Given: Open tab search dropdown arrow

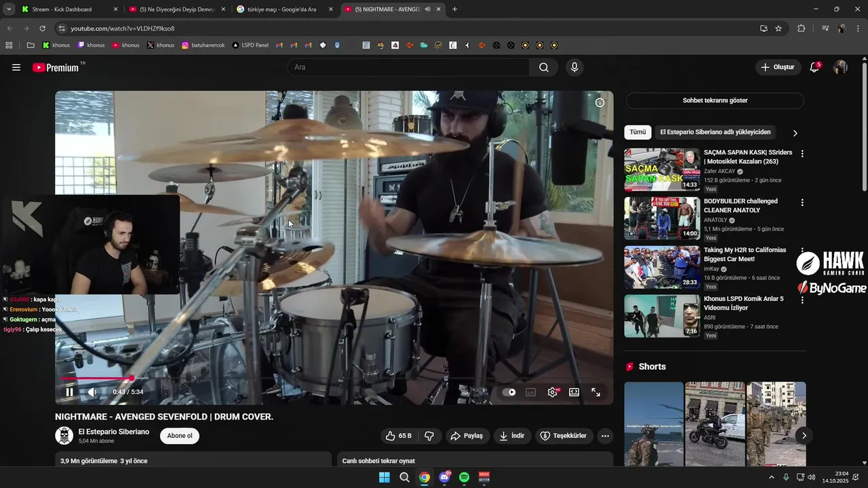Looking at the screenshot, I should [x=8, y=9].
